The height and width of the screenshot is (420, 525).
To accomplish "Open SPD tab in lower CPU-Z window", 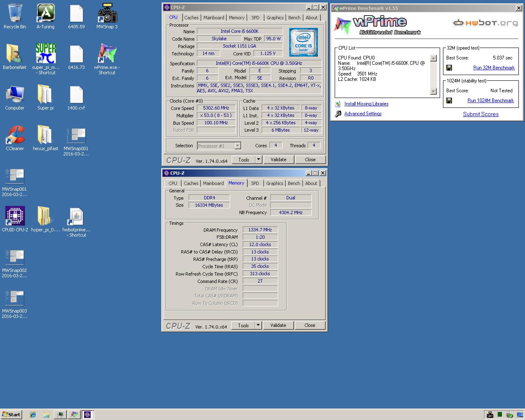I will 255,183.
